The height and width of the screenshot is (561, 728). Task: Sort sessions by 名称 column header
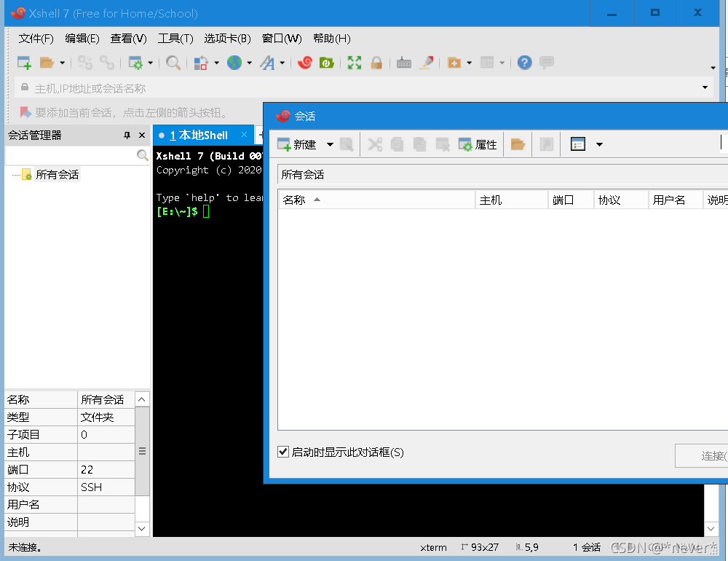coord(376,200)
